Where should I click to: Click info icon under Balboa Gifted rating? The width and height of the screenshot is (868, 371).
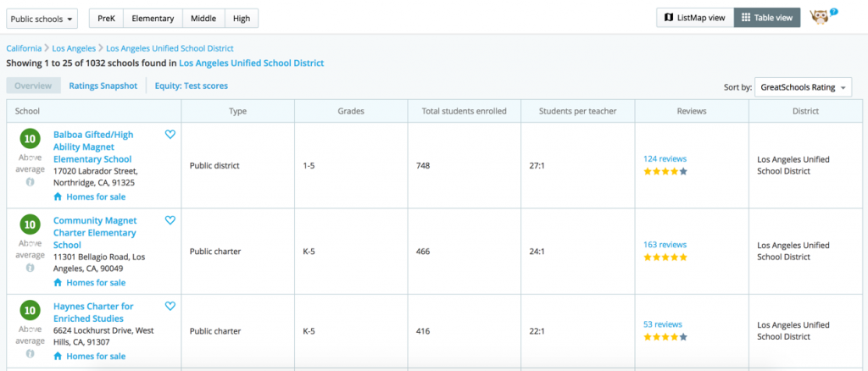pos(30,182)
